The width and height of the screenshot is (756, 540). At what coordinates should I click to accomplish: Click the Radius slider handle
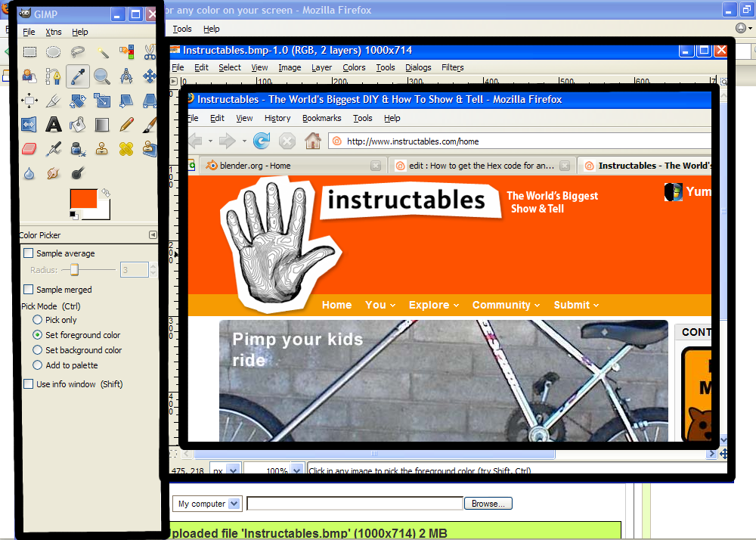pos(74,269)
